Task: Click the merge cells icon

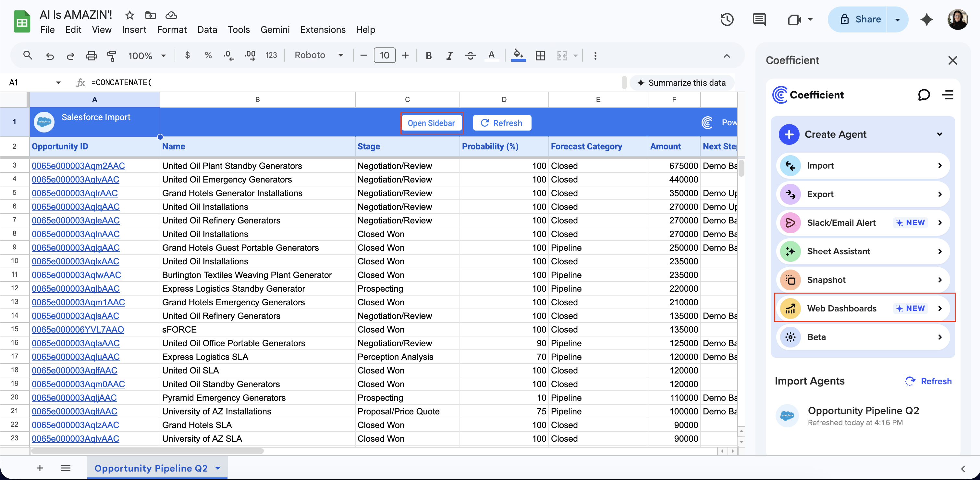Action: [562, 56]
